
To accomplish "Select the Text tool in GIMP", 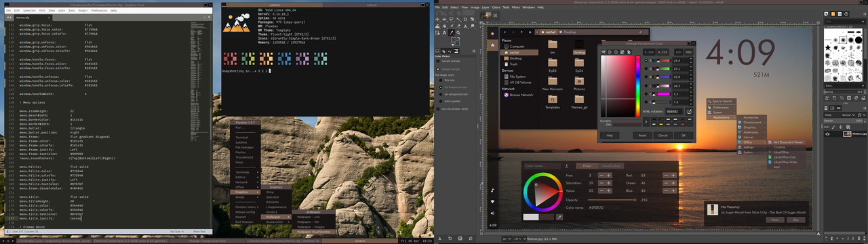I will pyautogui.click(x=444, y=33).
